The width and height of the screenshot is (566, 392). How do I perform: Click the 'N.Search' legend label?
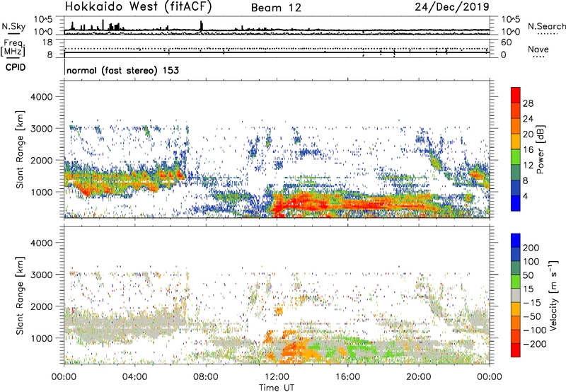click(546, 26)
